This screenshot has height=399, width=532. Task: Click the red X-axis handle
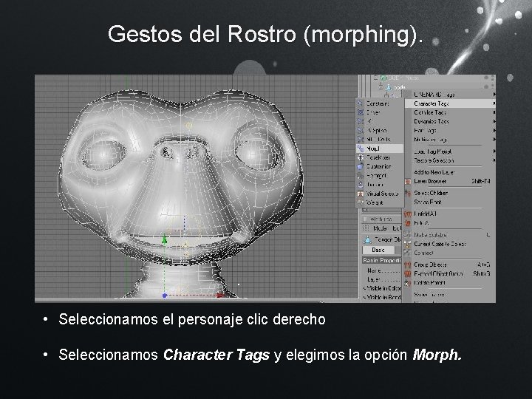[220, 296]
